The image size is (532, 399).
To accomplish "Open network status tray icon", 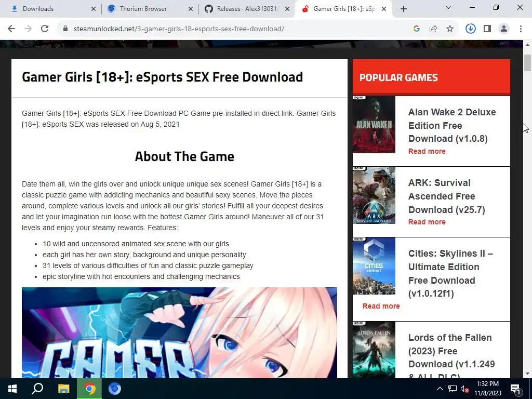I will 453,389.
